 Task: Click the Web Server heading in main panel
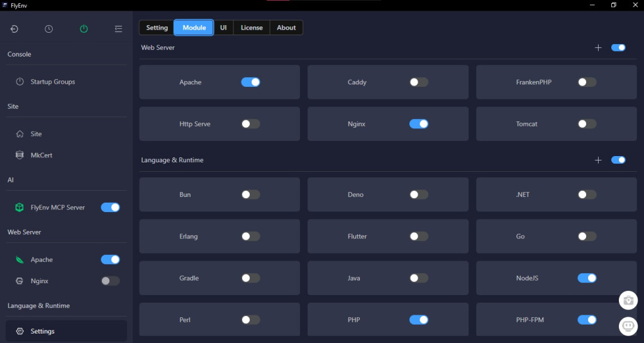coord(158,48)
